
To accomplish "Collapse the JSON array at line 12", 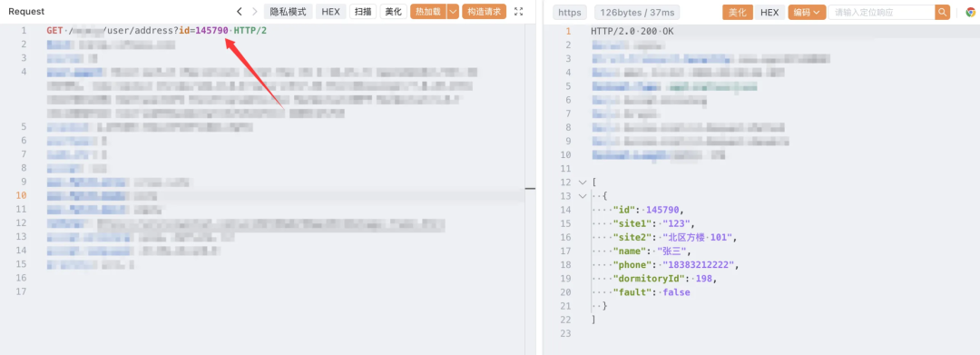I will tap(583, 182).
